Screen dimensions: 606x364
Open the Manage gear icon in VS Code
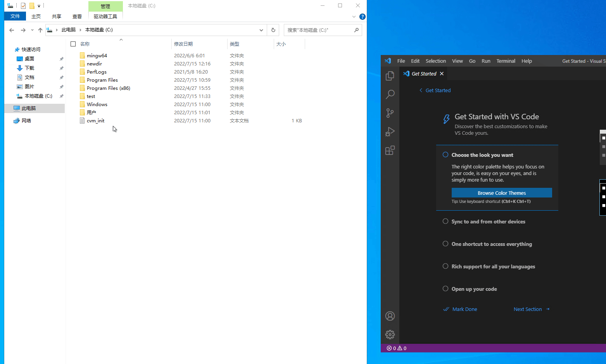(x=390, y=334)
